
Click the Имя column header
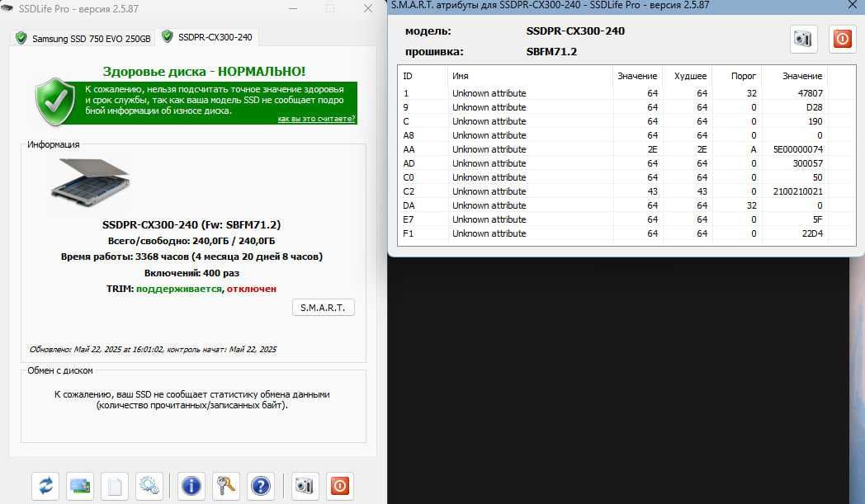pos(530,76)
